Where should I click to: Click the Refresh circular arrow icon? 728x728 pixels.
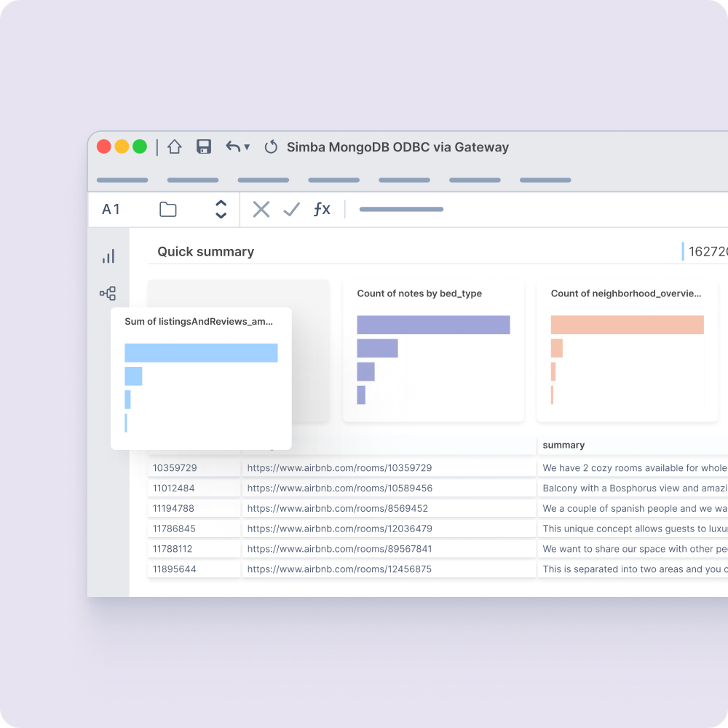(x=271, y=147)
